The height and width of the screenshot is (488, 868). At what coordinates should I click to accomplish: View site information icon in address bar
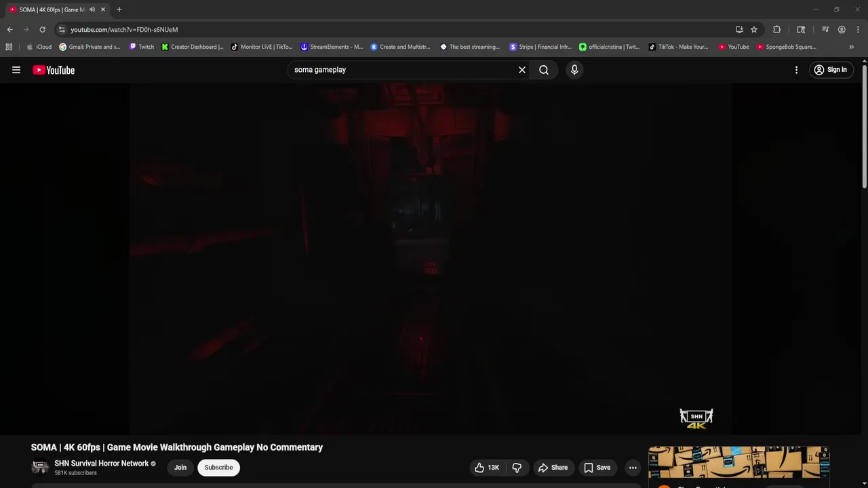click(62, 30)
